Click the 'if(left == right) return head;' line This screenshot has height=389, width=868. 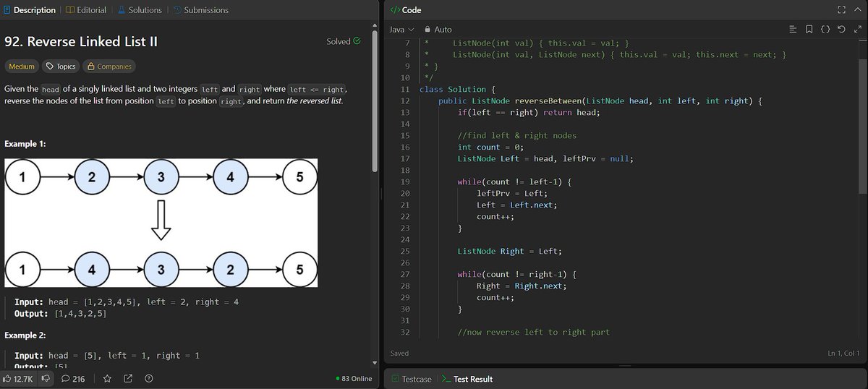coord(529,112)
